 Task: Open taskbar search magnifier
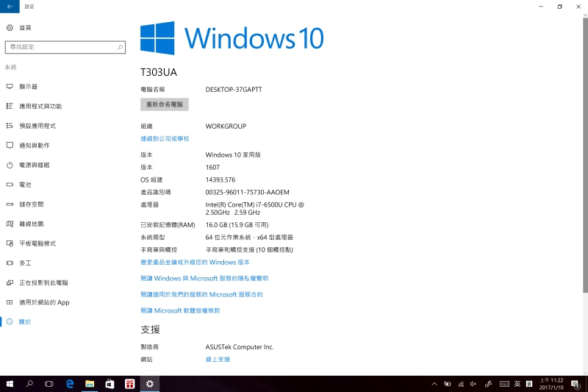point(29,384)
